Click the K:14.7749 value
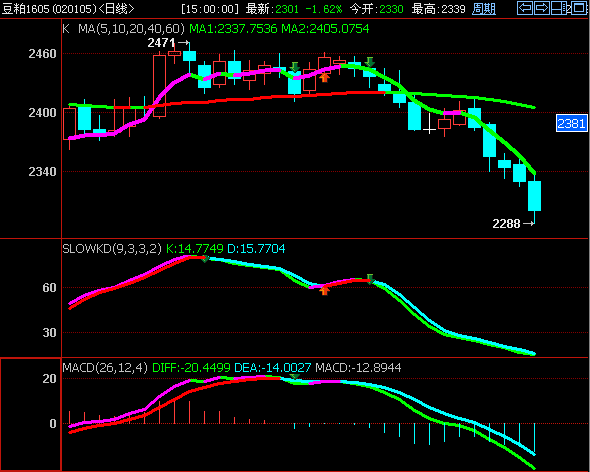 [195, 248]
